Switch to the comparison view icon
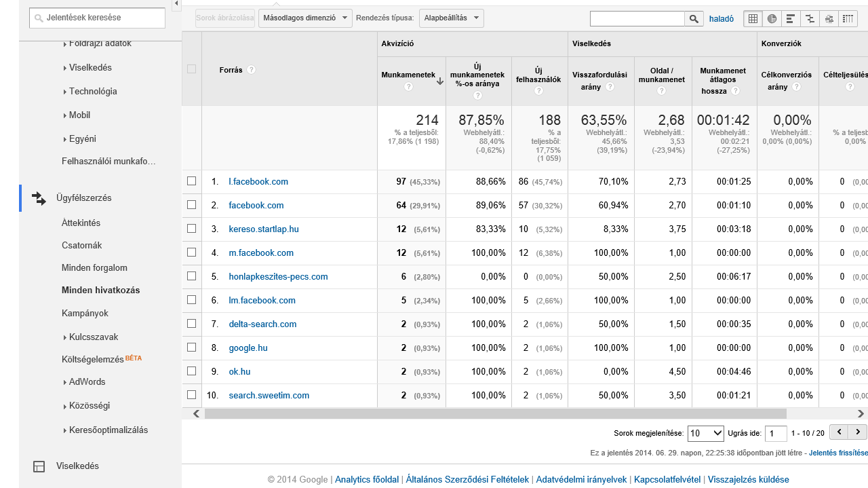The width and height of the screenshot is (868, 488). [x=810, y=19]
